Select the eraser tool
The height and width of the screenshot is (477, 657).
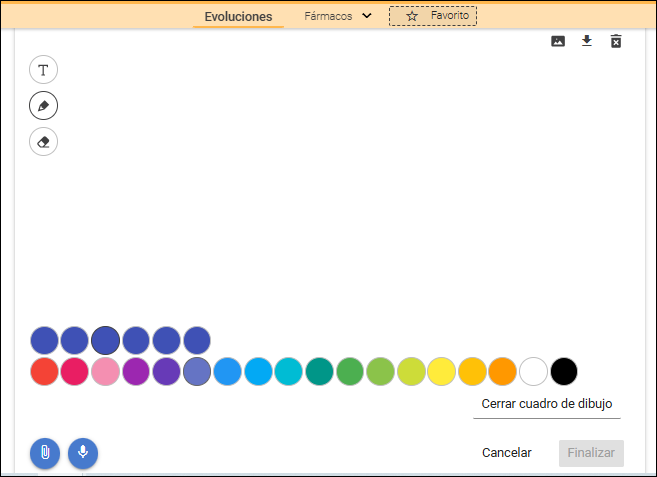click(44, 142)
